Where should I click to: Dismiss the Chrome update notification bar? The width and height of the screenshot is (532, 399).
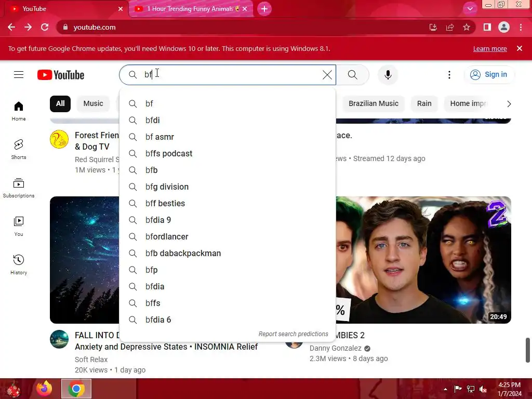[x=519, y=48]
